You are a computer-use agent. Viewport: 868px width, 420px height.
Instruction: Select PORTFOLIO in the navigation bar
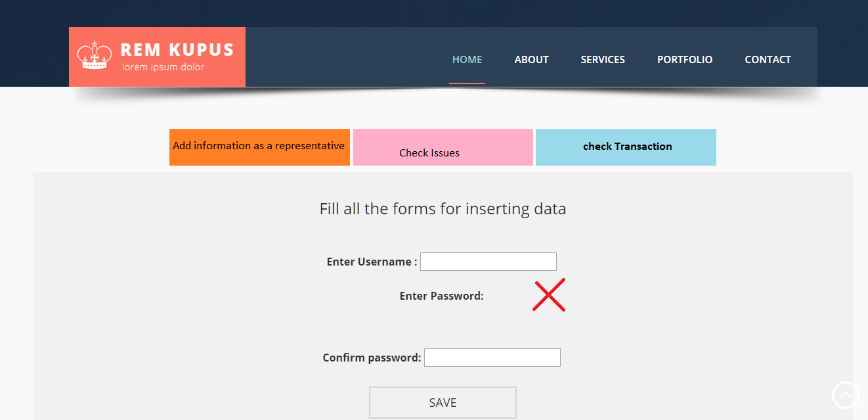click(x=685, y=59)
